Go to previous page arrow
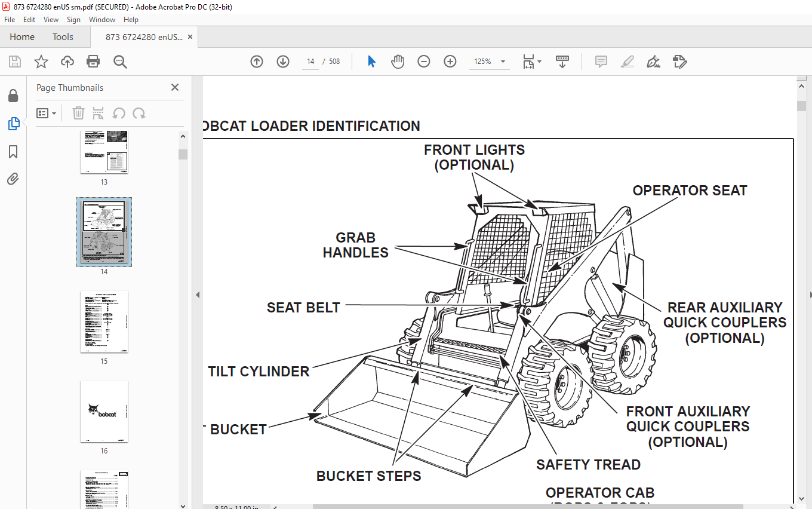Image resolution: width=812 pixels, height=509 pixels. (x=257, y=62)
